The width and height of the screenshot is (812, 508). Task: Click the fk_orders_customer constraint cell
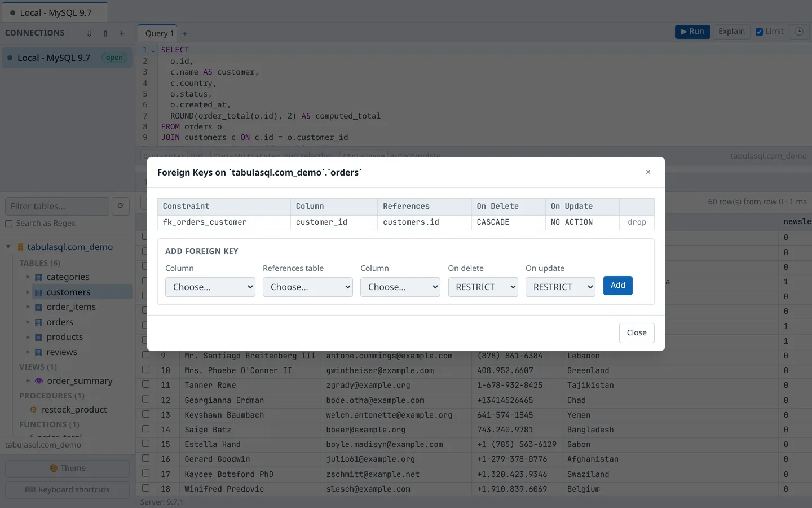coord(224,222)
